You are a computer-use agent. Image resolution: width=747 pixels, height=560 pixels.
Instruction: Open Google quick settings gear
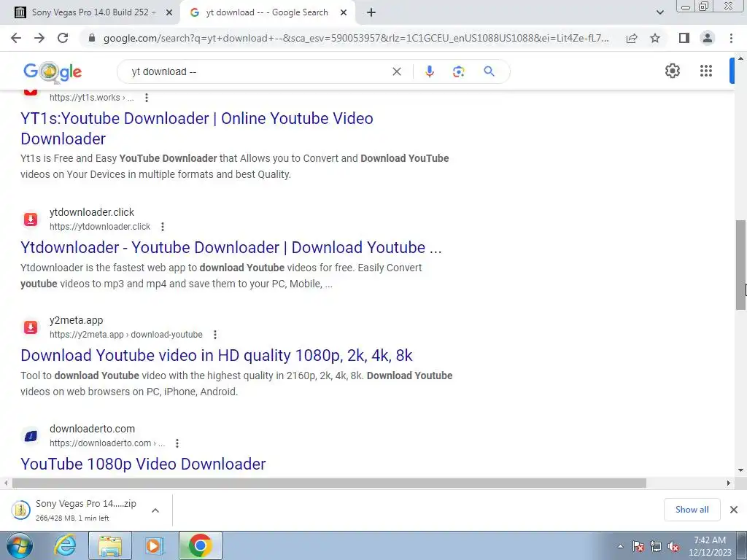(672, 71)
